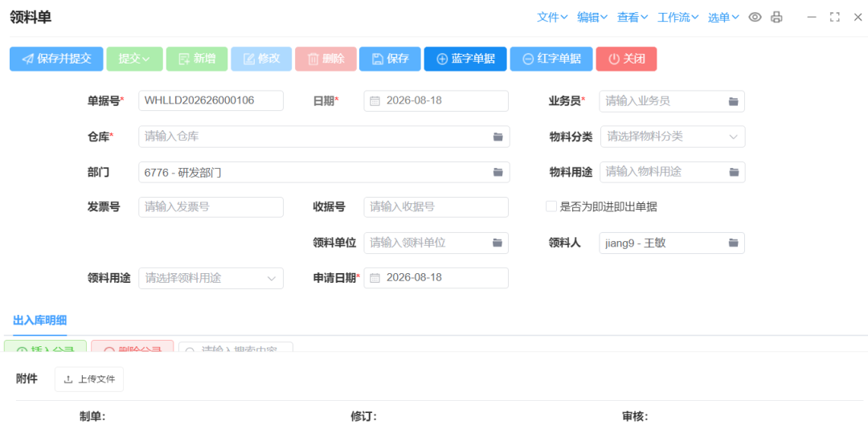Click calendar icon in 日期 field
868x429 pixels.
(375, 100)
